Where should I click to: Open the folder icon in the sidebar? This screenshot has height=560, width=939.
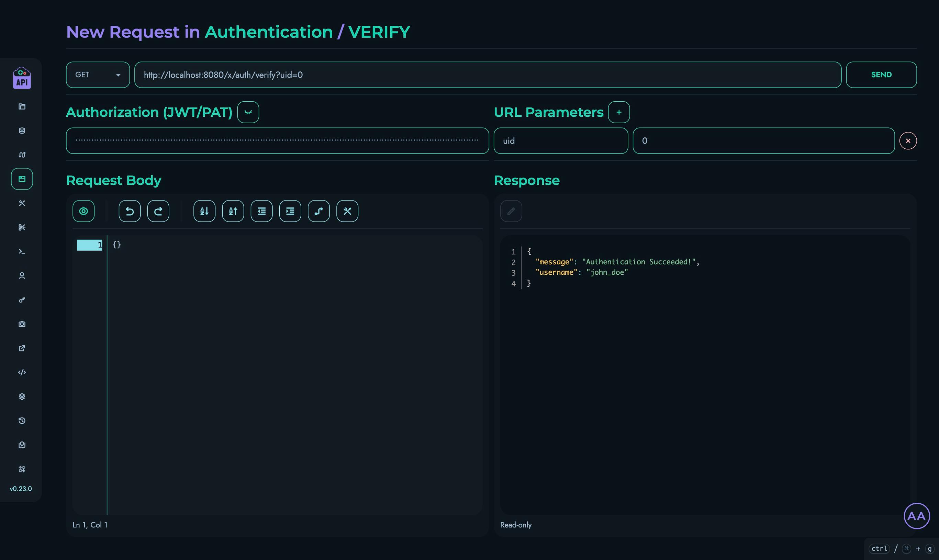click(x=22, y=106)
